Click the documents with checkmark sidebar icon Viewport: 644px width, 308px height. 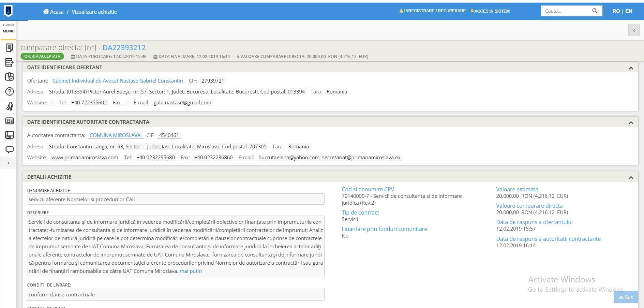(10, 77)
